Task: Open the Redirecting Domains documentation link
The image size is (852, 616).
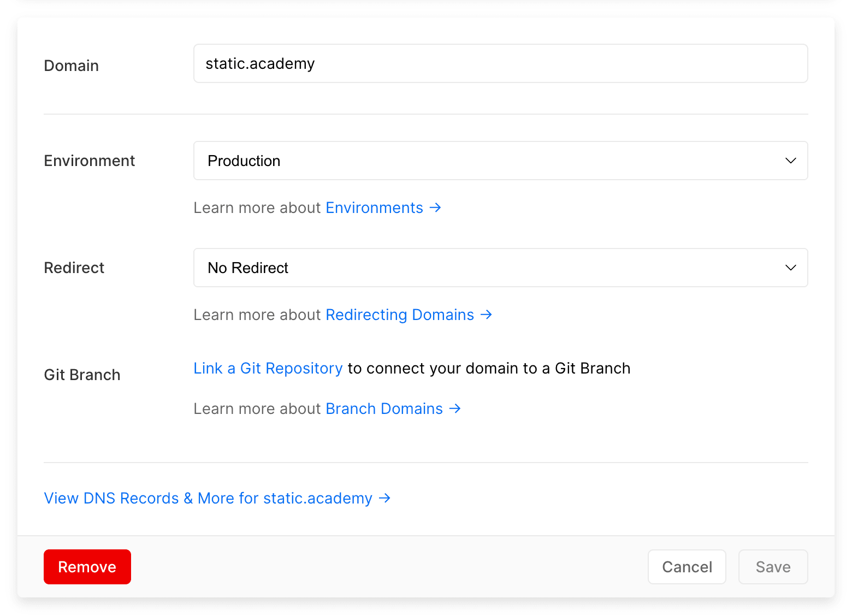Action: coord(399,315)
